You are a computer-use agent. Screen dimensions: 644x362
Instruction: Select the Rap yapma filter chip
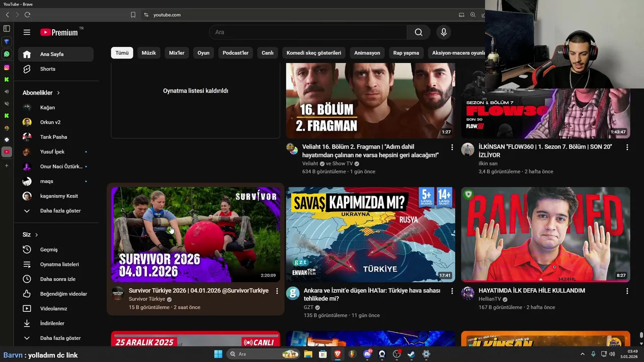click(x=406, y=53)
